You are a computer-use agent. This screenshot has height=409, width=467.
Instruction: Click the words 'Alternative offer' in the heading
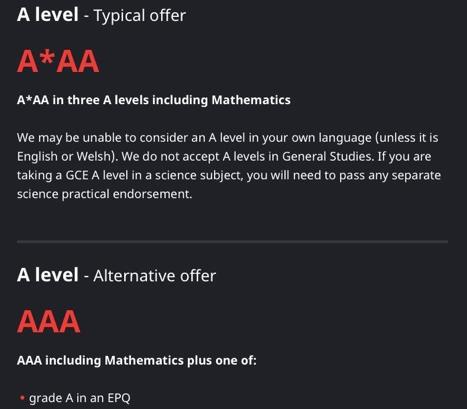(x=155, y=276)
